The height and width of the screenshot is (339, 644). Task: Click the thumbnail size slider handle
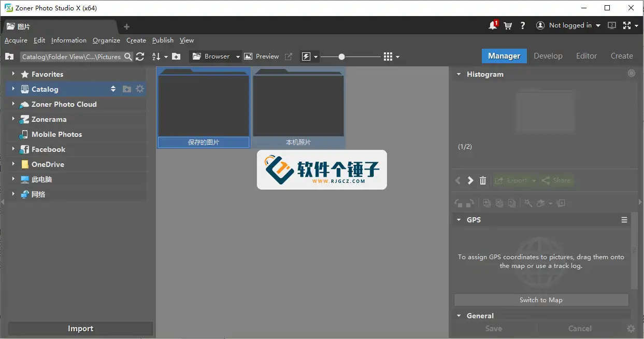coord(341,56)
